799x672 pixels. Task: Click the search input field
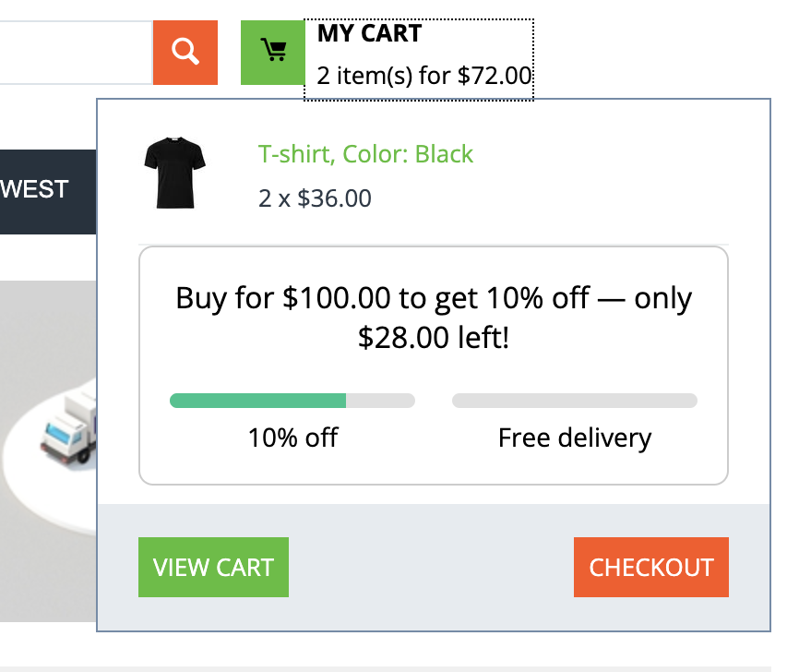(74, 53)
